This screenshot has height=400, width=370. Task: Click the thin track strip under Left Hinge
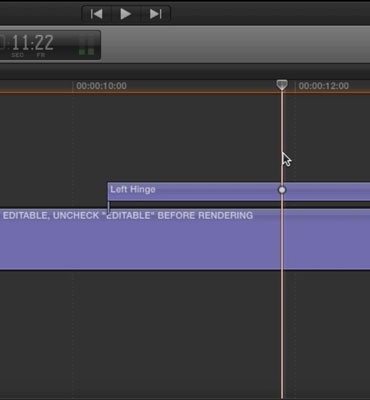[239, 203]
